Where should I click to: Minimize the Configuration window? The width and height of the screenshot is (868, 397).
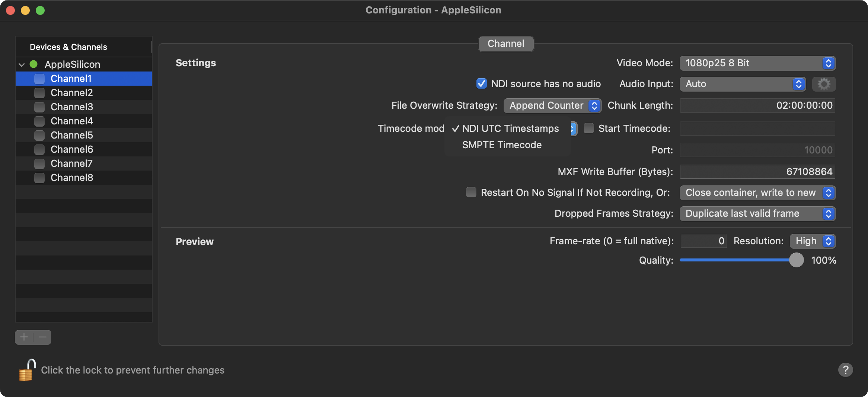pyautogui.click(x=25, y=10)
